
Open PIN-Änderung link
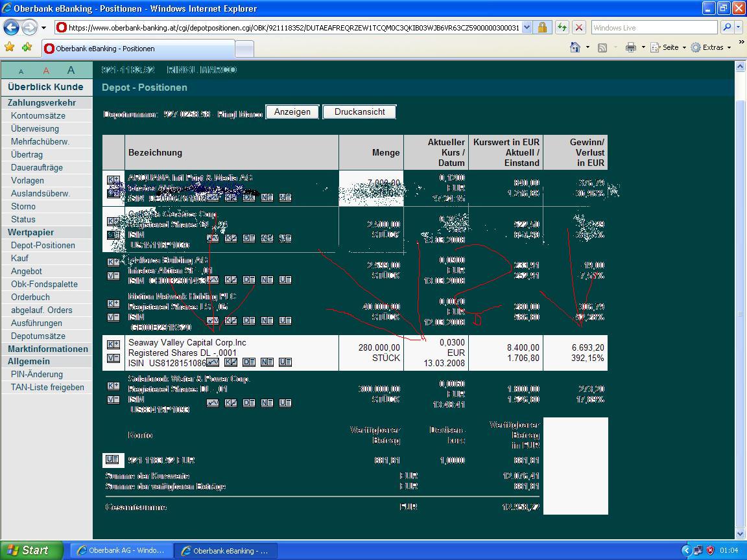click(x=37, y=374)
